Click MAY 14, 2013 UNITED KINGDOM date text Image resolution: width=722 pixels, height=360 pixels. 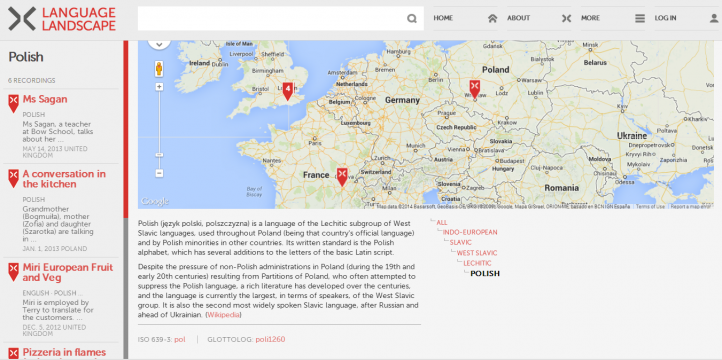(x=55, y=152)
